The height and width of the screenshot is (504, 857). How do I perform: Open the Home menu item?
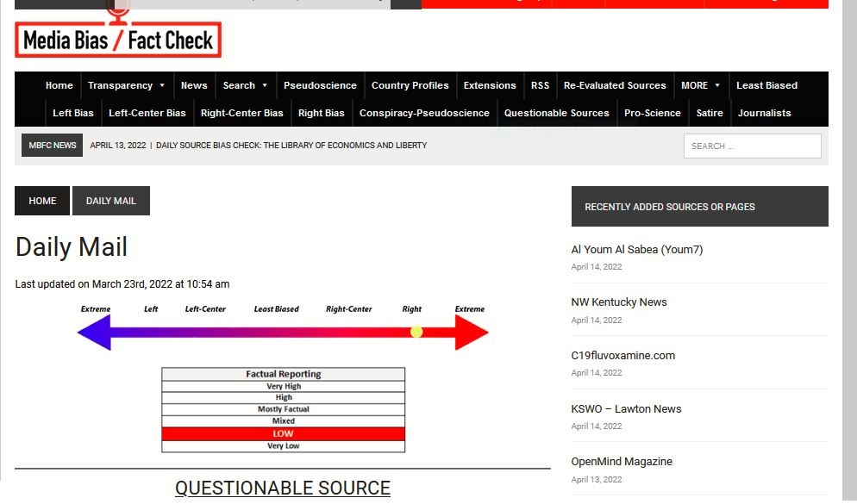pyautogui.click(x=59, y=86)
